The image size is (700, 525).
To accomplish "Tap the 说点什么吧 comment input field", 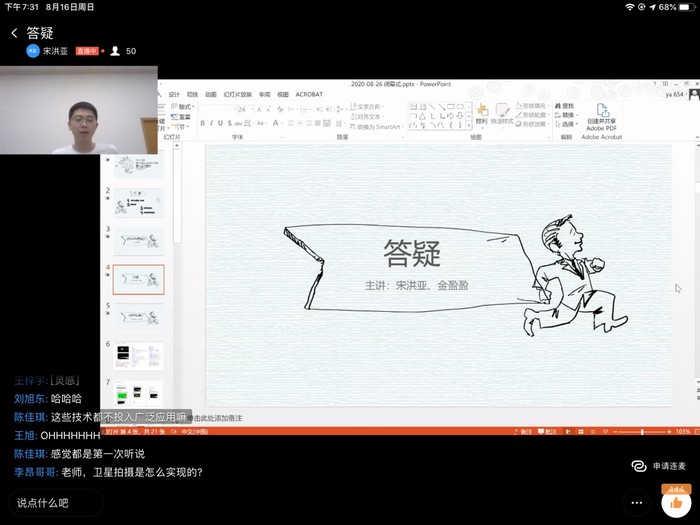I will point(56,503).
